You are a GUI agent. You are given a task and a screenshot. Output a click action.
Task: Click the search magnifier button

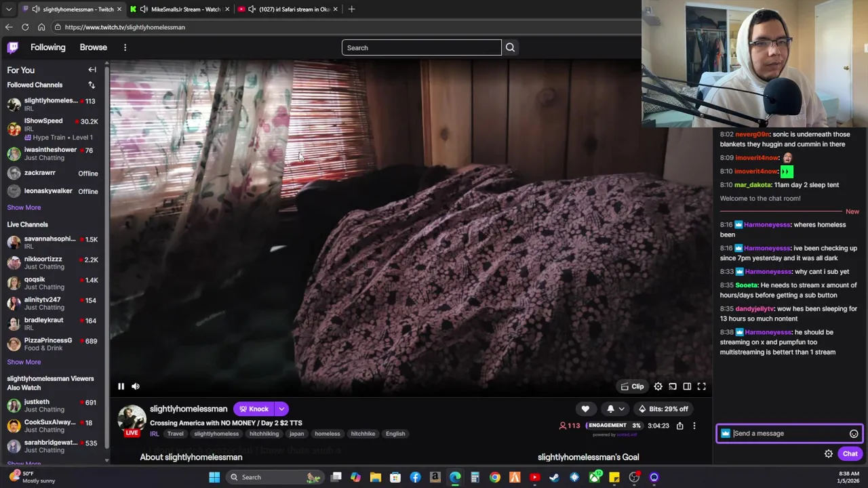pos(510,47)
